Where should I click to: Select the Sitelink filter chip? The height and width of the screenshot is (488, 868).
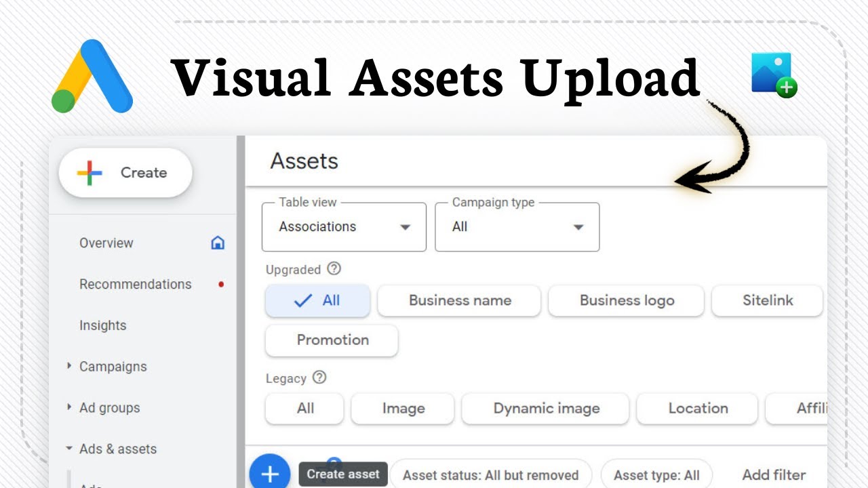(767, 300)
